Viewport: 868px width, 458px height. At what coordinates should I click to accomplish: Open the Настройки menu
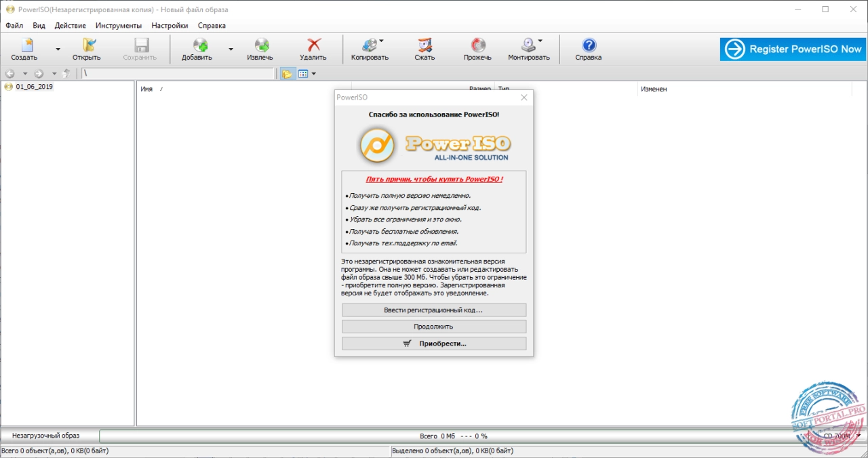(x=170, y=26)
